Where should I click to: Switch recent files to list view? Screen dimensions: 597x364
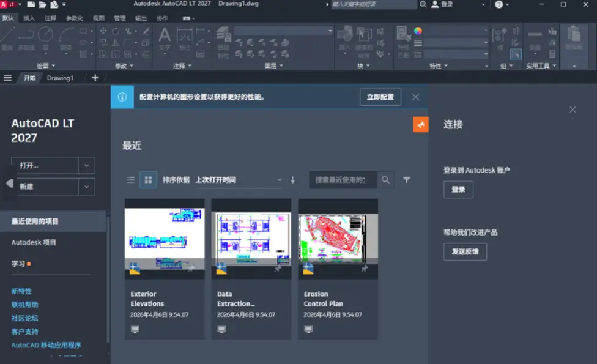[x=131, y=180]
